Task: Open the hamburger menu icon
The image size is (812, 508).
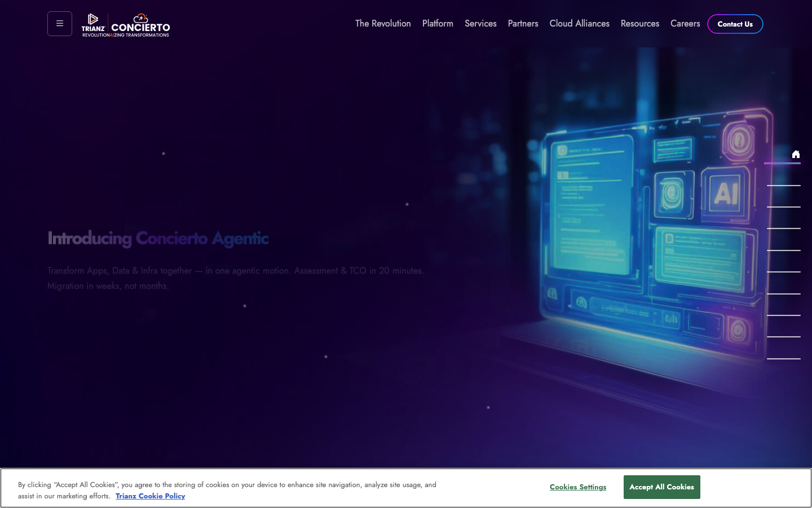Action: tap(60, 24)
